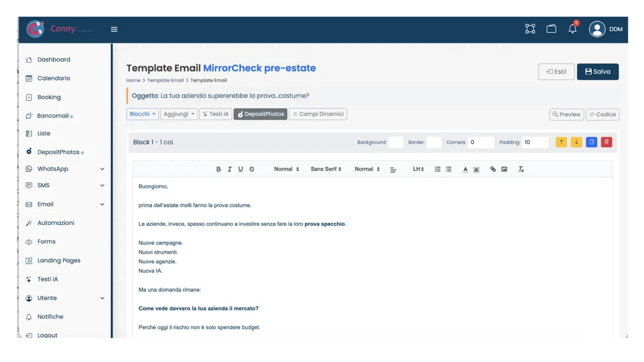
Task: Move Block 1 down with the down arrow
Action: point(576,142)
